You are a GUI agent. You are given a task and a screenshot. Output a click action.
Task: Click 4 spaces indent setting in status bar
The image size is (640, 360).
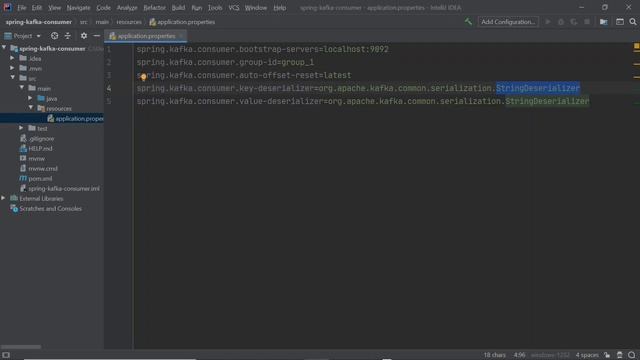click(x=587, y=355)
